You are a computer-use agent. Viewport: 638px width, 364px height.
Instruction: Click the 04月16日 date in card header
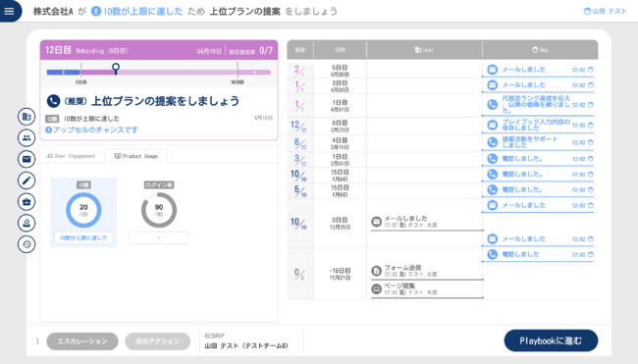(209, 51)
